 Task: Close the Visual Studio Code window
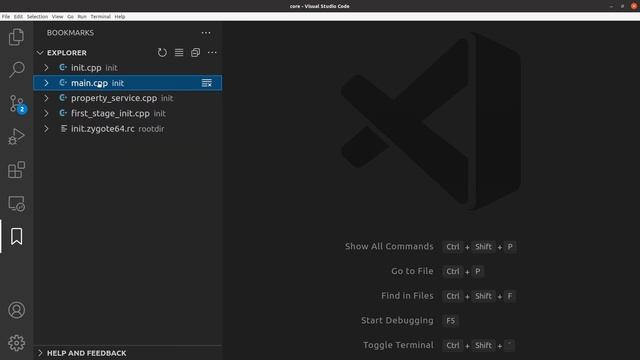click(x=634, y=6)
